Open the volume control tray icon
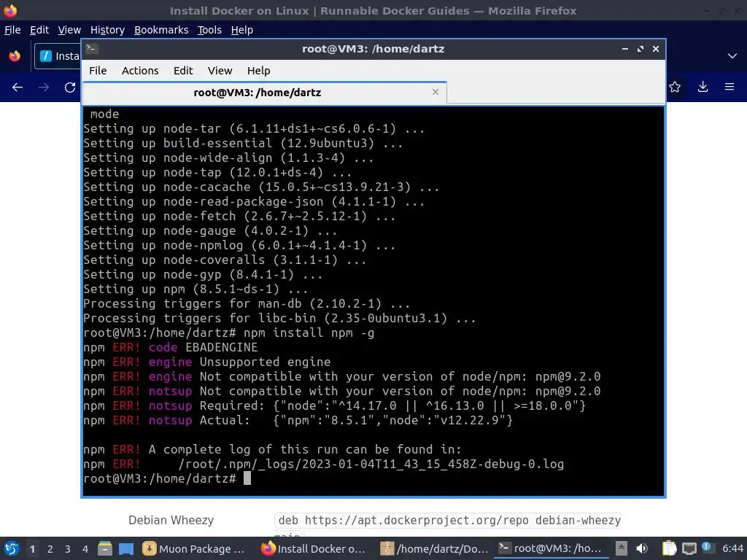This screenshot has height=560, width=747. click(x=642, y=548)
